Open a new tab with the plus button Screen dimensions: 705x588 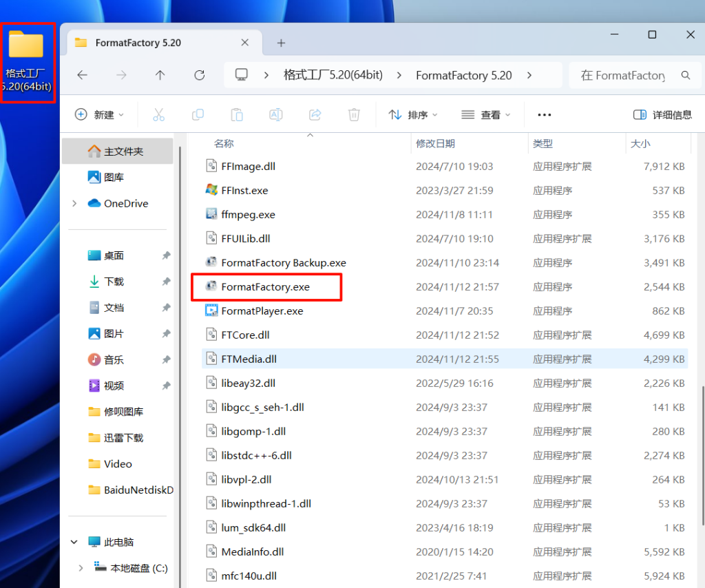point(281,43)
